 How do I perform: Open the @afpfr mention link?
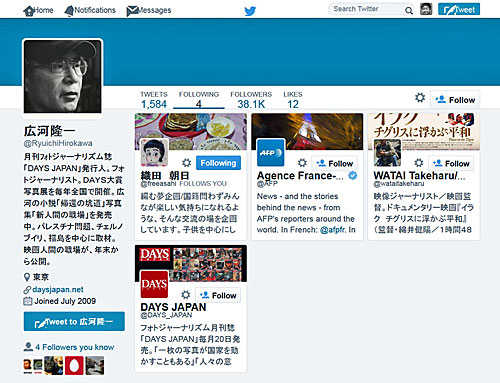coord(333,230)
